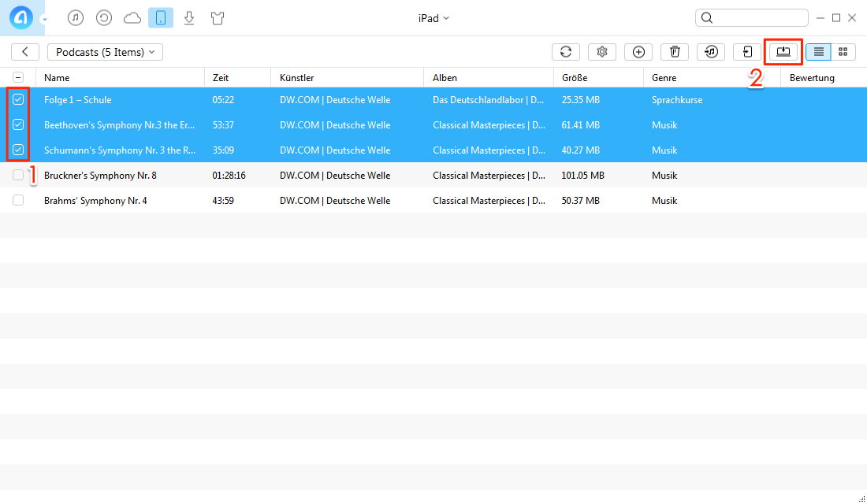Click the 25.35 MB size cell
867x504 pixels.
click(x=581, y=100)
